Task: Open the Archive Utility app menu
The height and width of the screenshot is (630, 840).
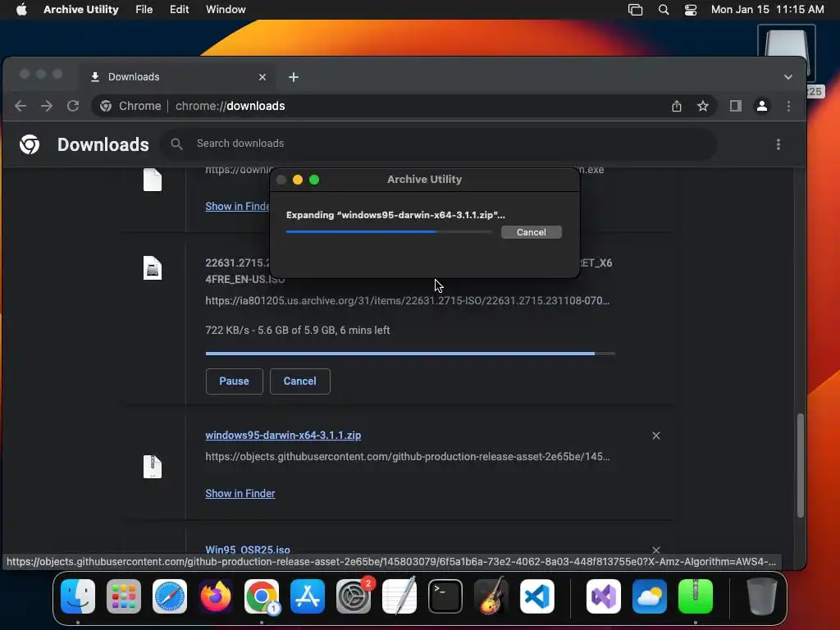Action: tap(81, 9)
